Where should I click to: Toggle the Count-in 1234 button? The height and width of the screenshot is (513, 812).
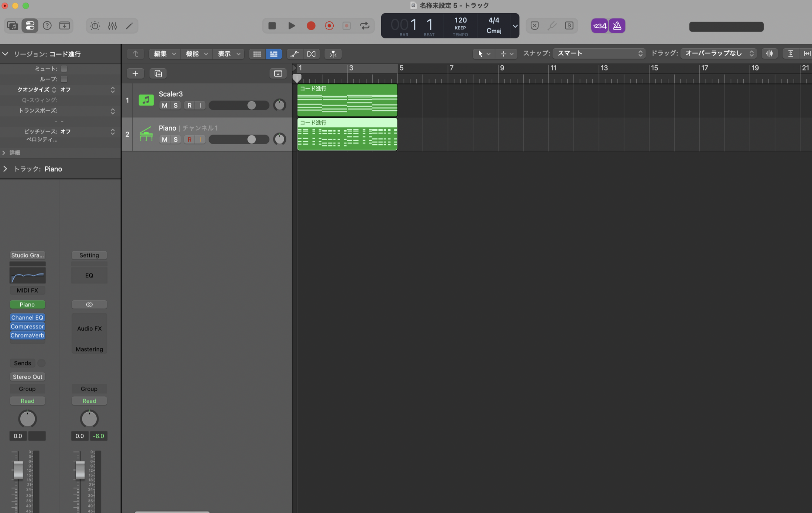599,26
